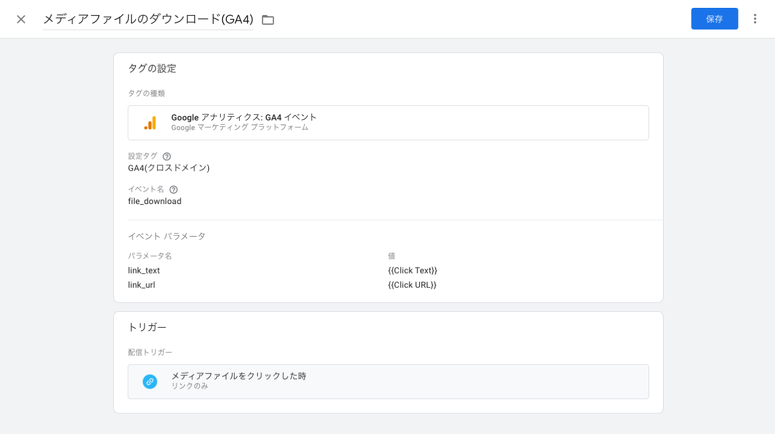Image resolution: width=775 pixels, height=434 pixels.
Task: Click the イベント パラメータ section label
Action: [x=167, y=237]
